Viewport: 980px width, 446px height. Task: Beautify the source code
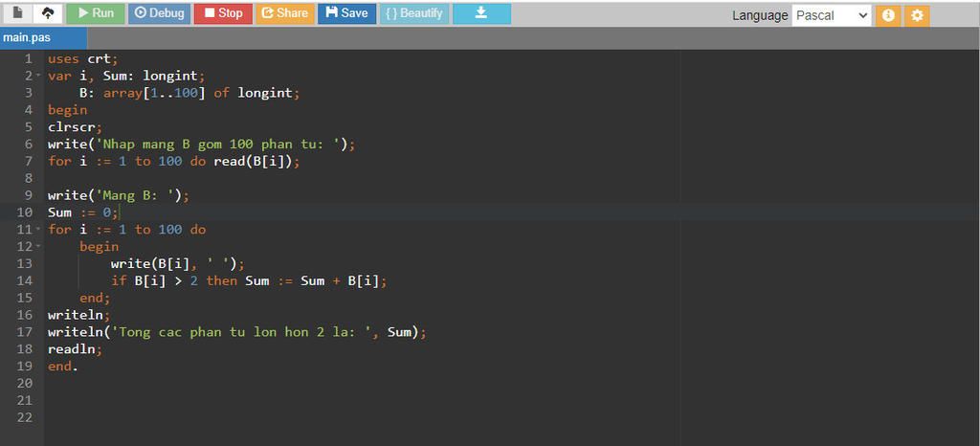414,13
